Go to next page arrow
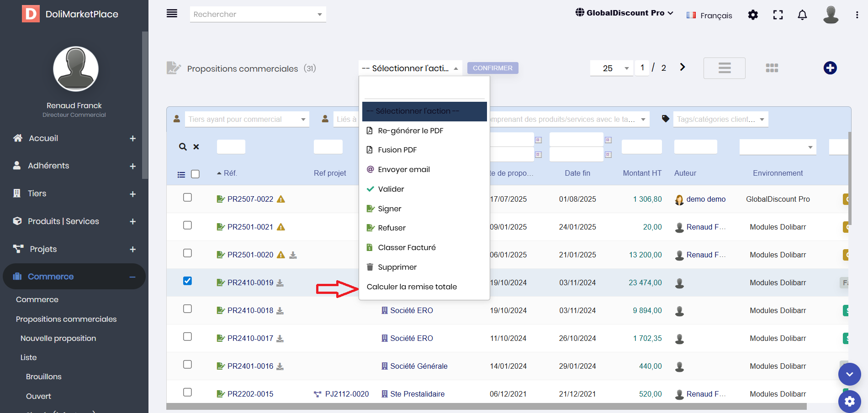The width and height of the screenshot is (868, 413). (683, 68)
